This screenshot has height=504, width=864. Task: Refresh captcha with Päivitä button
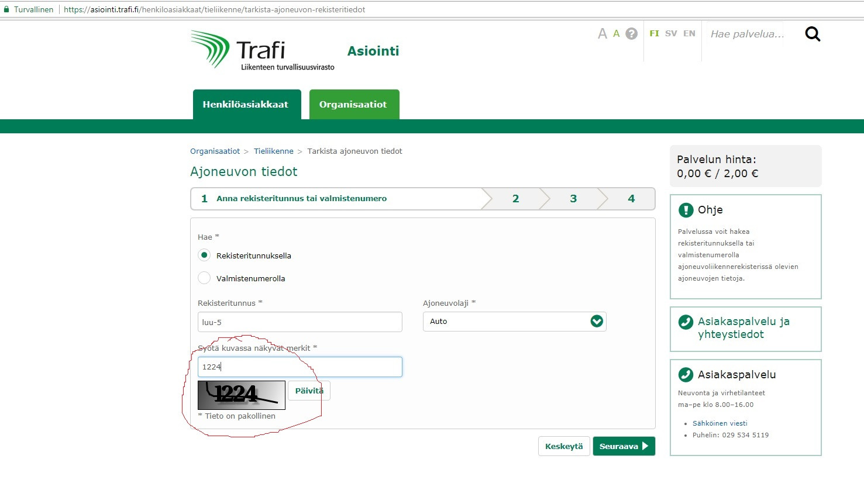click(x=309, y=391)
